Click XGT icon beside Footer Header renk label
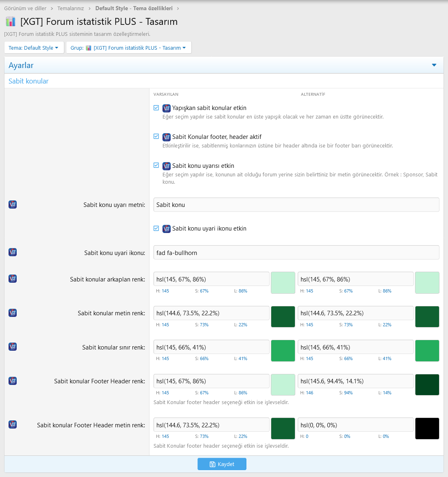 tap(13, 381)
